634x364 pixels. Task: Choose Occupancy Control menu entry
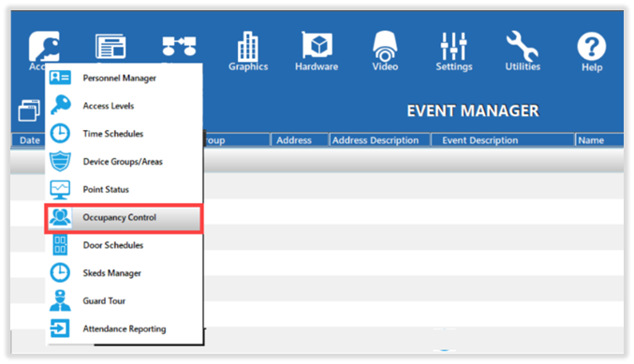coord(124,218)
